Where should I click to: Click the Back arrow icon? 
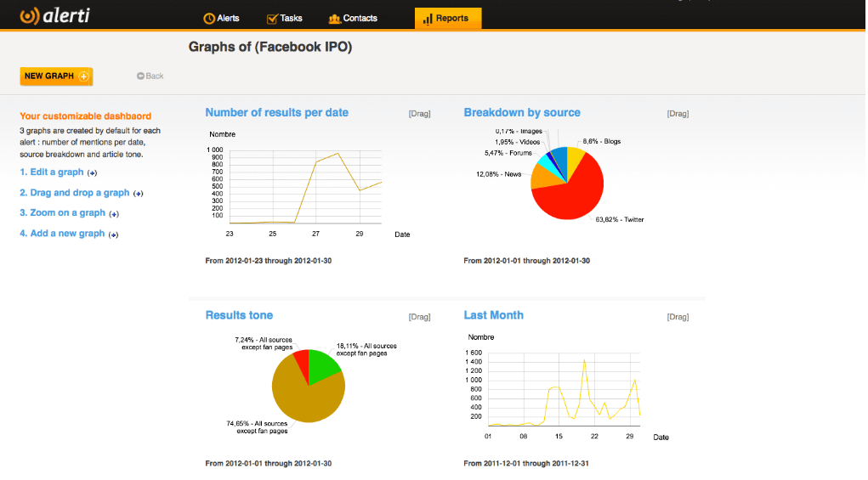coord(140,76)
